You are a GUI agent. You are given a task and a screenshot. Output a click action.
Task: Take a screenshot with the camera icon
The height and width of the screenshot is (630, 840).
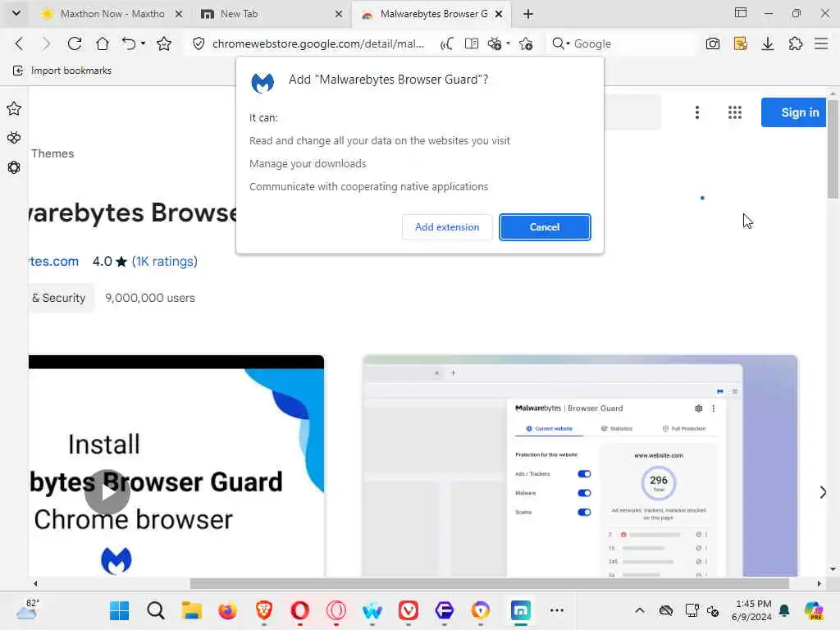pos(713,43)
